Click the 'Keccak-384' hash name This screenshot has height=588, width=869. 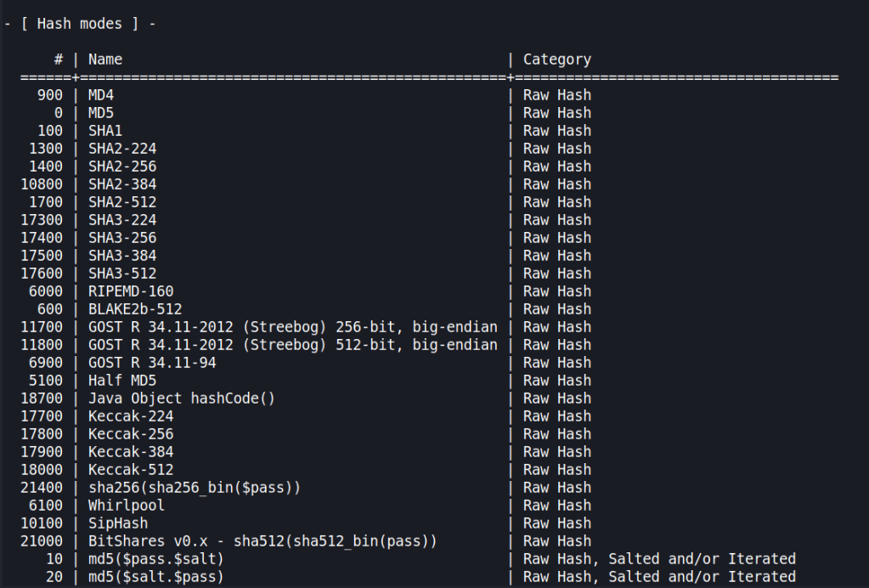131,452
